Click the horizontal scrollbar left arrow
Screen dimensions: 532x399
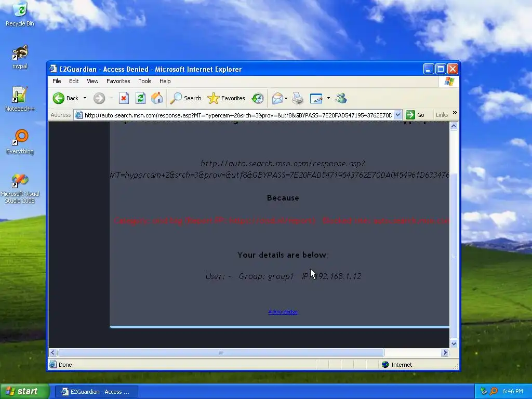[x=52, y=353]
